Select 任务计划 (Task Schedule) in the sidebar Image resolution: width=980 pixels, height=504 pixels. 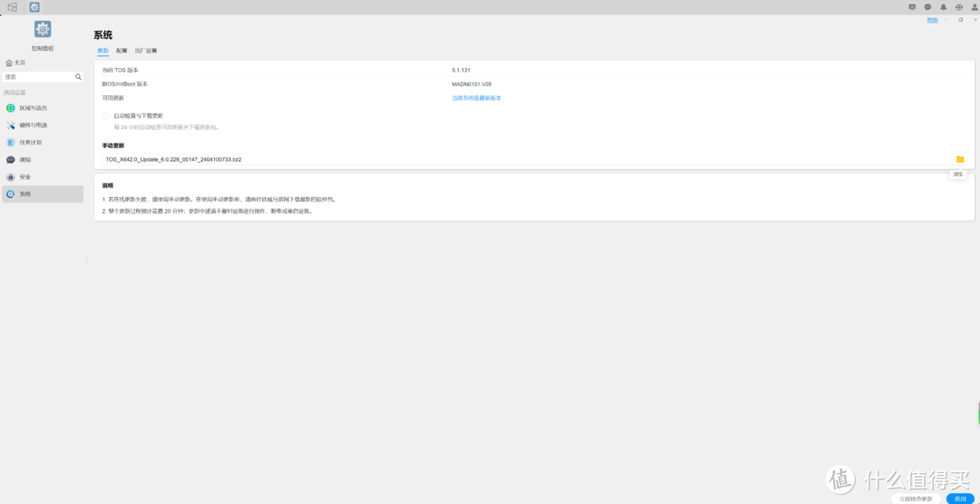30,143
